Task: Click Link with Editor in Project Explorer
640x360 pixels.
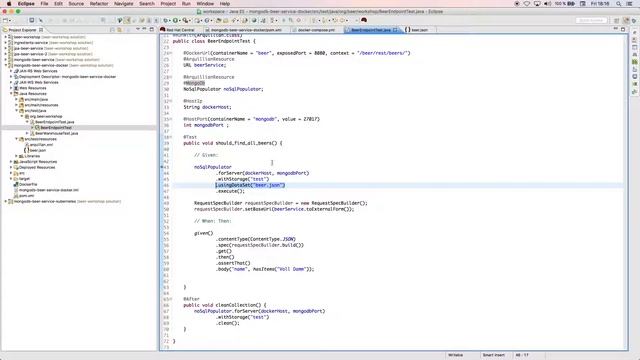Action: tap(120, 30)
